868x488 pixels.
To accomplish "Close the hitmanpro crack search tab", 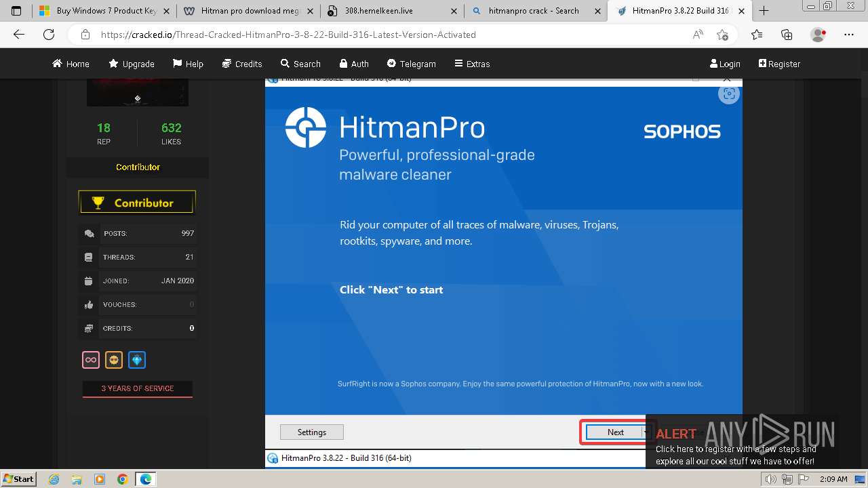I will pyautogui.click(x=597, y=11).
